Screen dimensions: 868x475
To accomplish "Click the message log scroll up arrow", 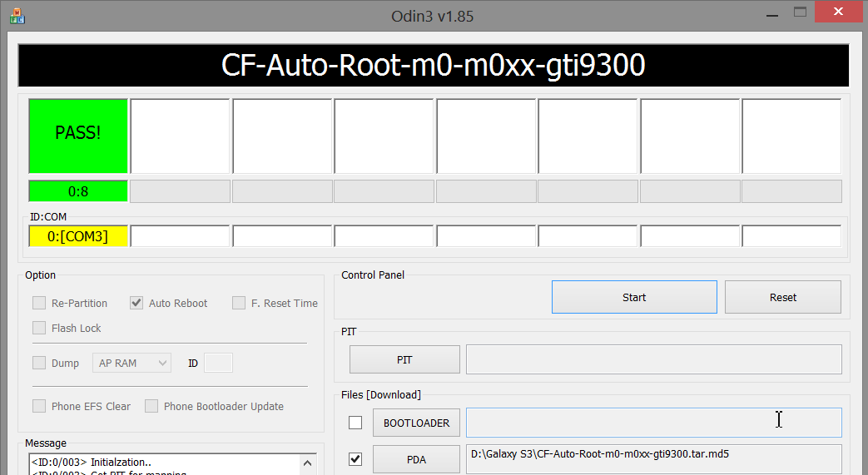I will tap(308, 463).
